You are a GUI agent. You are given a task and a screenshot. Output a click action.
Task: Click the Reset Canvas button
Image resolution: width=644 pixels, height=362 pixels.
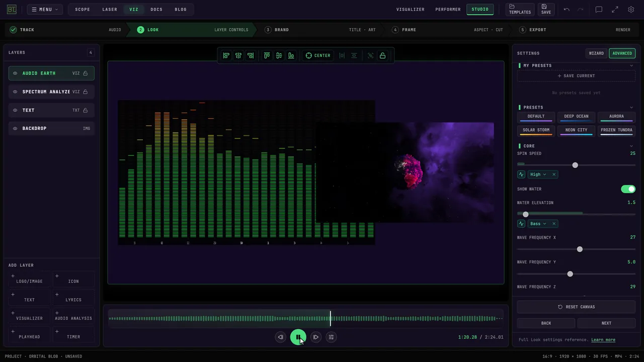pyautogui.click(x=576, y=307)
